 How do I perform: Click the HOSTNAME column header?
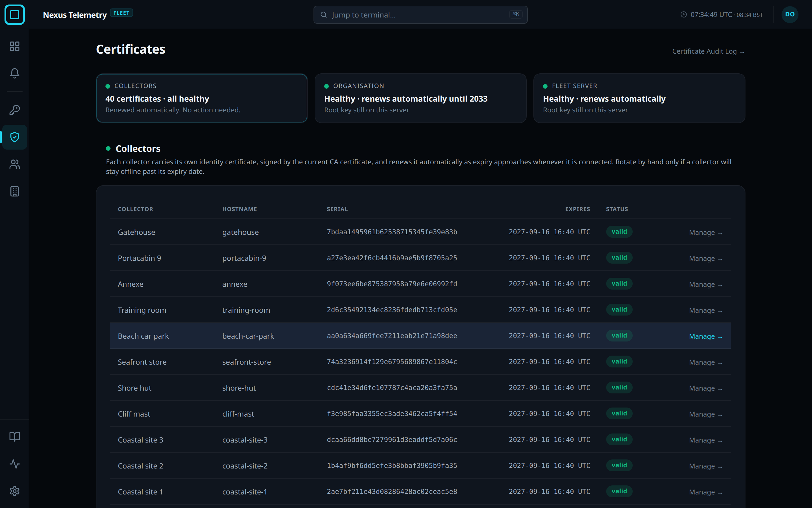[240, 209]
